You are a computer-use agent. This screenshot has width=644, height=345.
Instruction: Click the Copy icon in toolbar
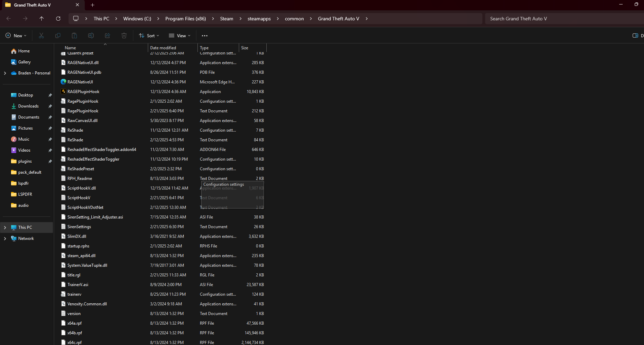(58, 35)
